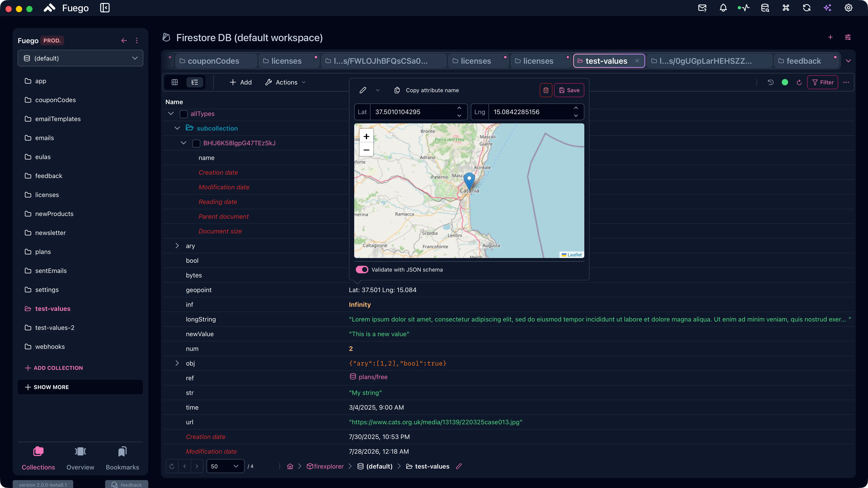Toggle Validate with JSON schema switch
868x488 pixels.
pos(362,270)
